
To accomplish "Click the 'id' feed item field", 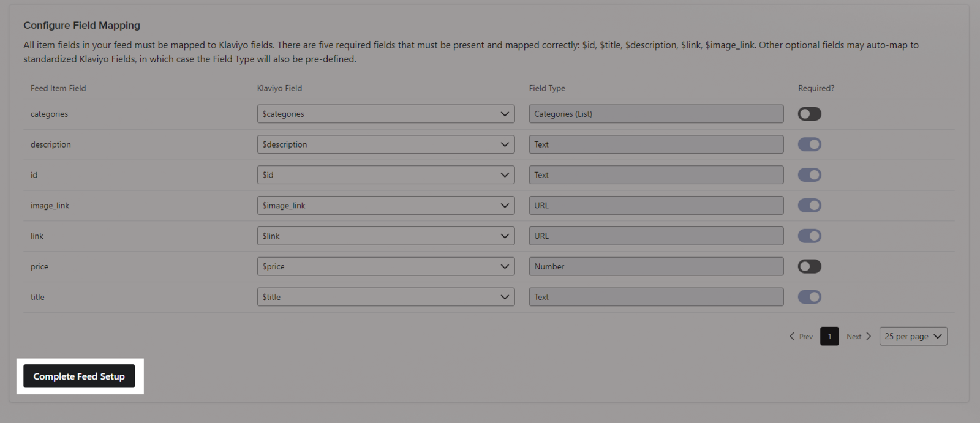I will (34, 175).
